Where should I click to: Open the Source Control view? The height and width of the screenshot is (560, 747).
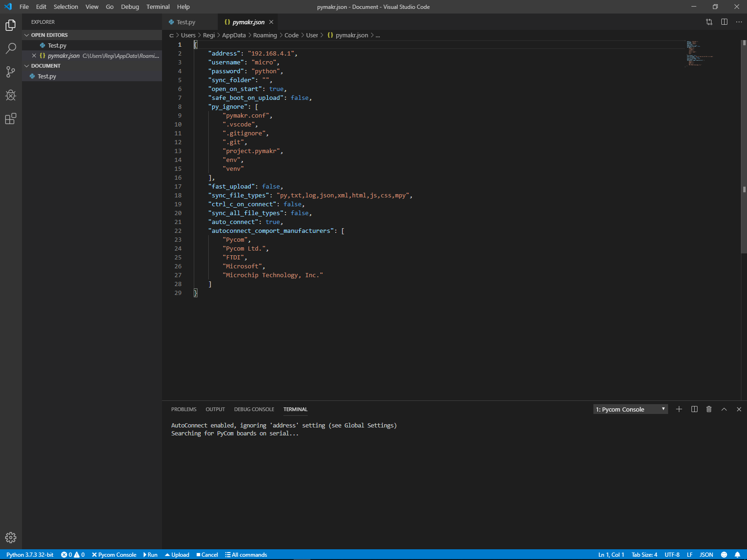tap(11, 72)
